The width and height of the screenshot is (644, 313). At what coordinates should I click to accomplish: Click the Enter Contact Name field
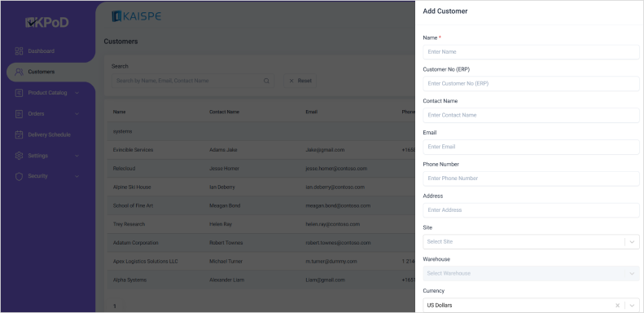(x=531, y=115)
